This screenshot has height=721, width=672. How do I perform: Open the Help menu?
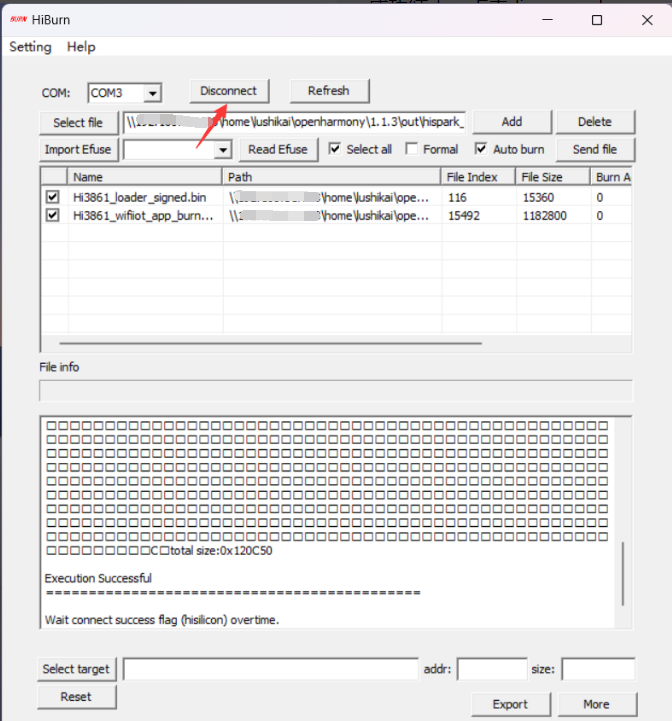coord(81,47)
